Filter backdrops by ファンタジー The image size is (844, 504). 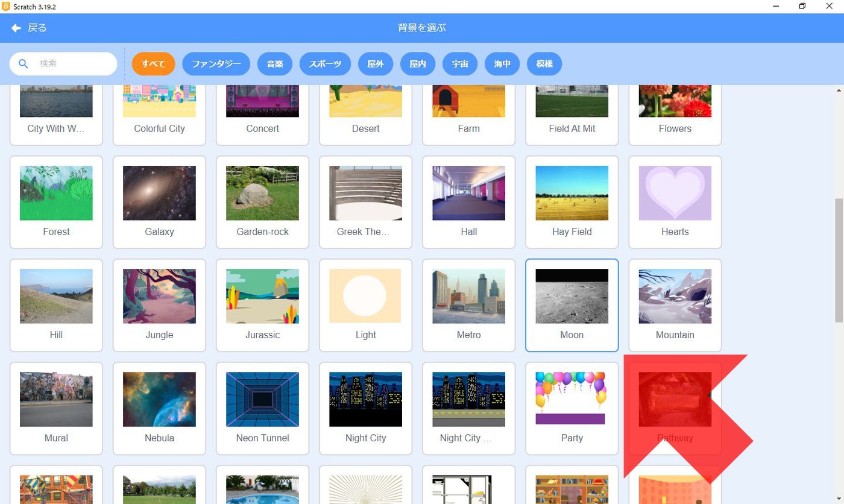tap(216, 63)
